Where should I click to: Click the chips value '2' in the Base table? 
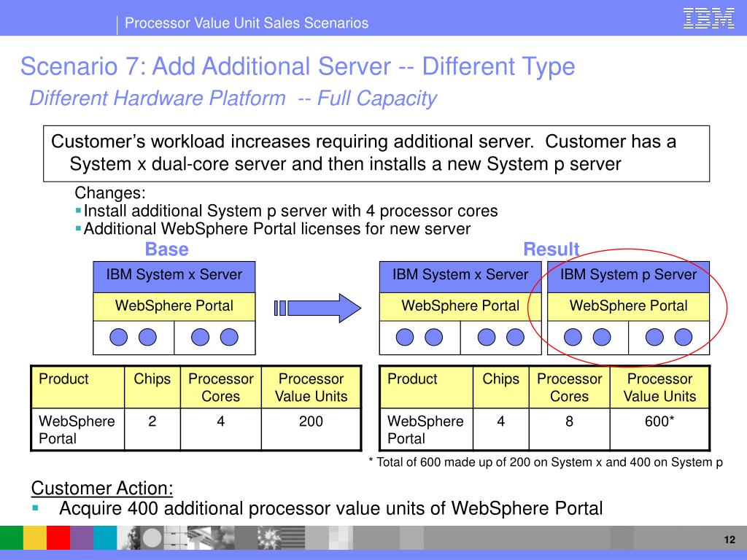click(152, 421)
